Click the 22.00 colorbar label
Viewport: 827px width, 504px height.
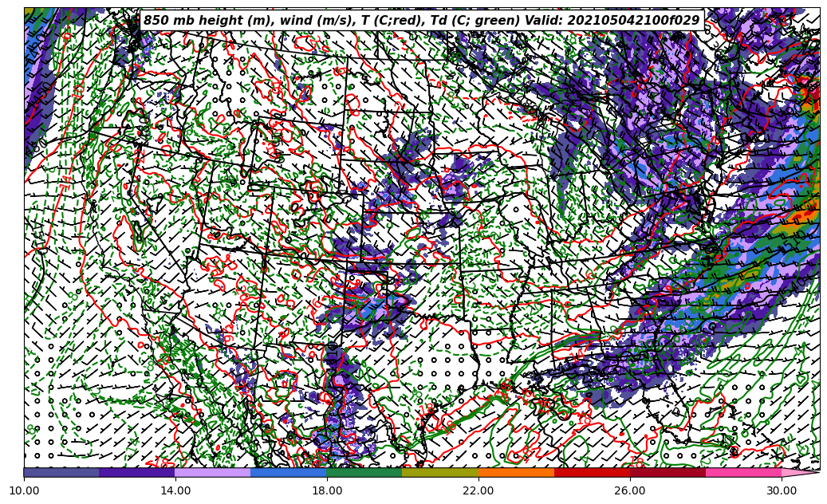coord(478,490)
